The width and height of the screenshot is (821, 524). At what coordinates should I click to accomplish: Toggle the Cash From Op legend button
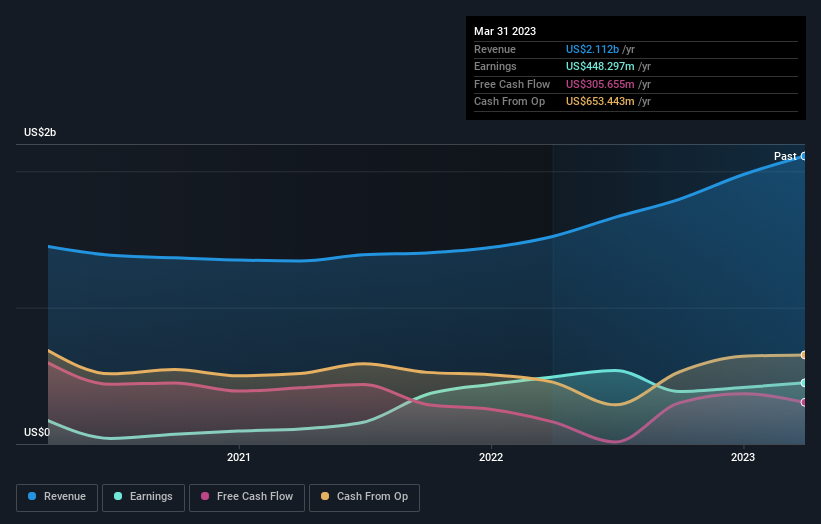tap(364, 497)
